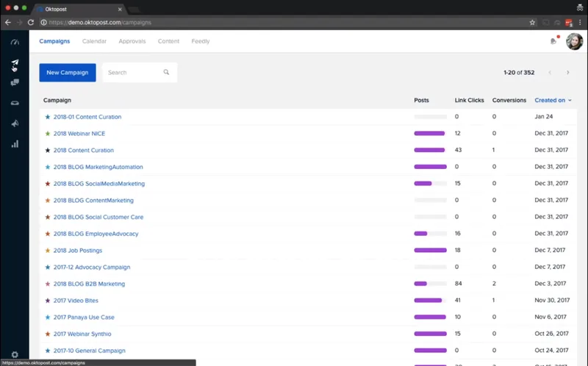The height and width of the screenshot is (366, 588).
Task: Go to next page of campaigns
Action: (567, 72)
